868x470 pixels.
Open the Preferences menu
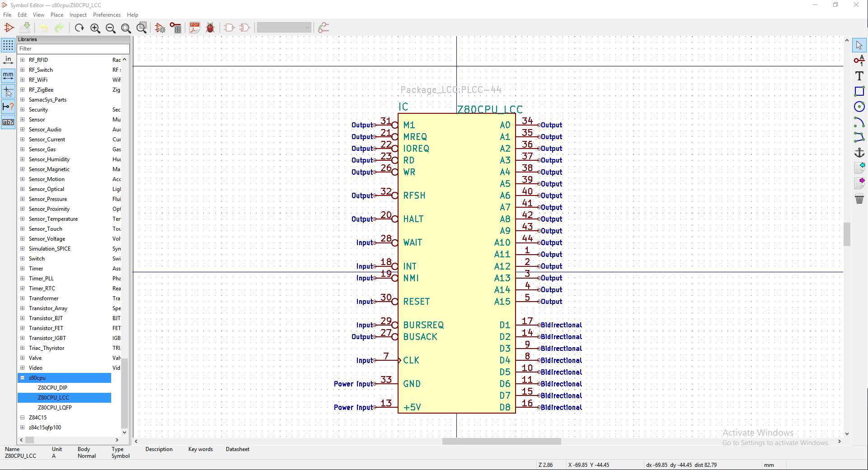click(107, 15)
